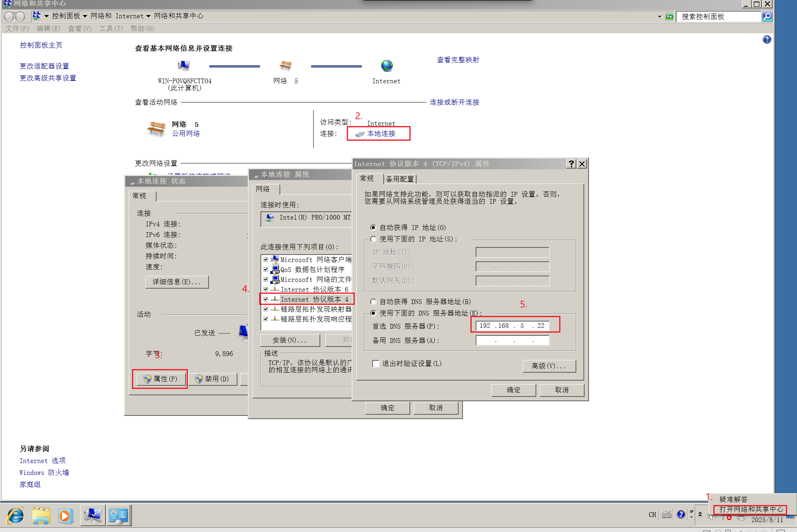The width and height of the screenshot is (797, 532).
Task: Open the 网络和 Internet breadcrumb dropdown
Action: point(148,16)
